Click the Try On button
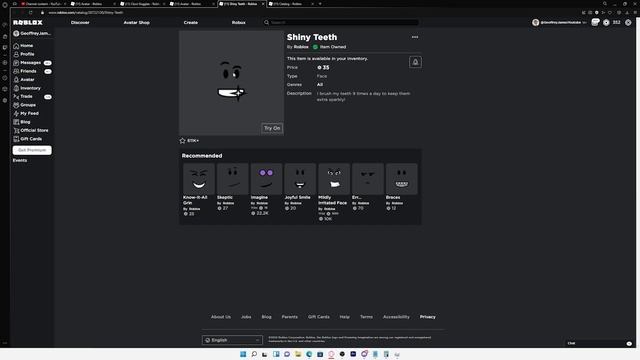 272,128
